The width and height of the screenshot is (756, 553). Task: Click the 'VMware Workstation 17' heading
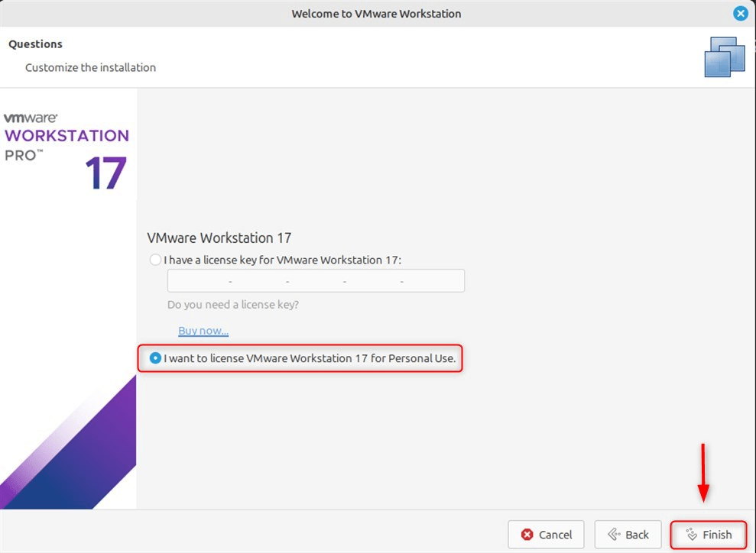(x=219, y=238)
